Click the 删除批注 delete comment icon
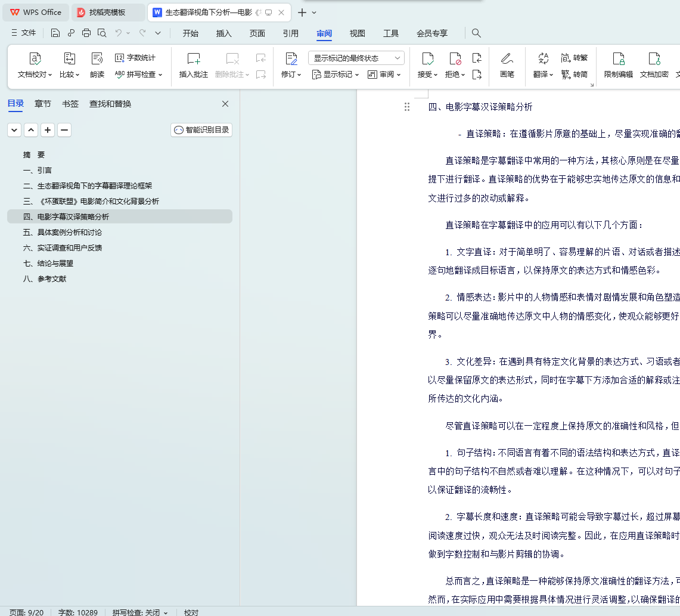This screenshot has height=616, width=680. coord(232,58)
